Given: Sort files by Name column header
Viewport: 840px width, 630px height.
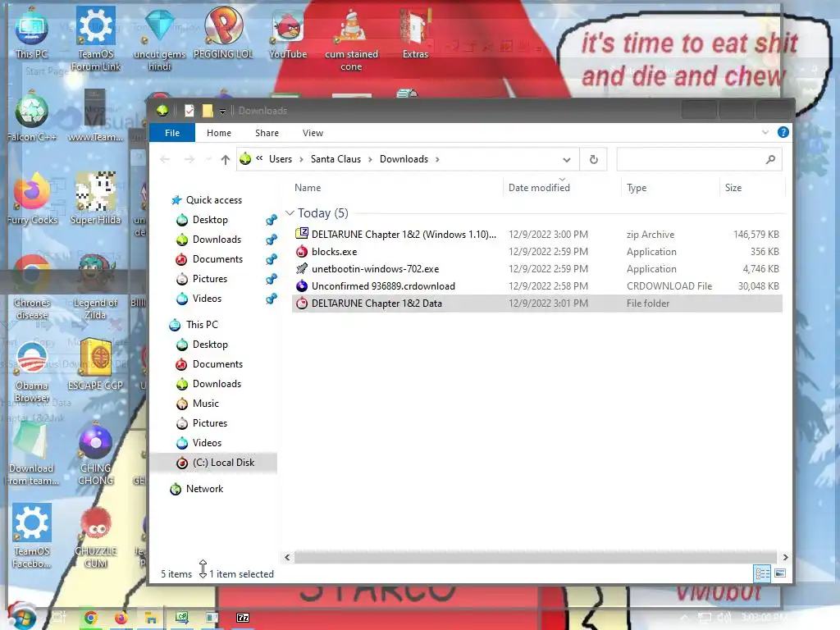Looking at the screenshot, I should click(x=308, y=188).
